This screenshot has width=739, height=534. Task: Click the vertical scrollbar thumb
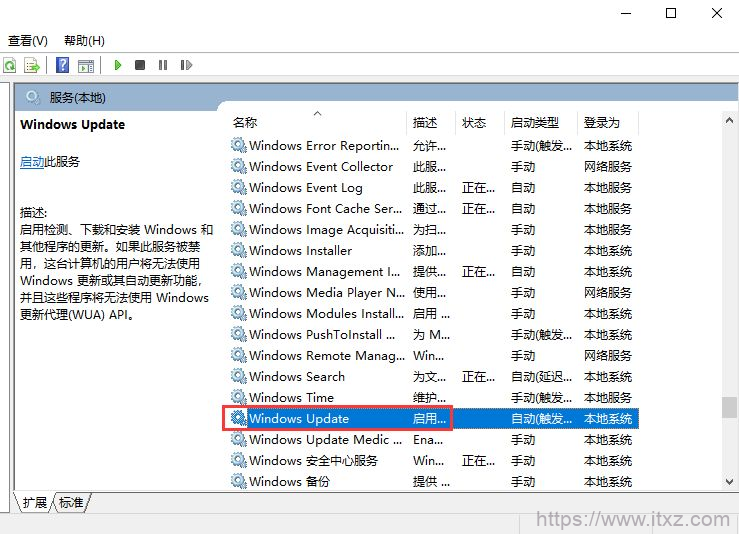pos(729,407)
